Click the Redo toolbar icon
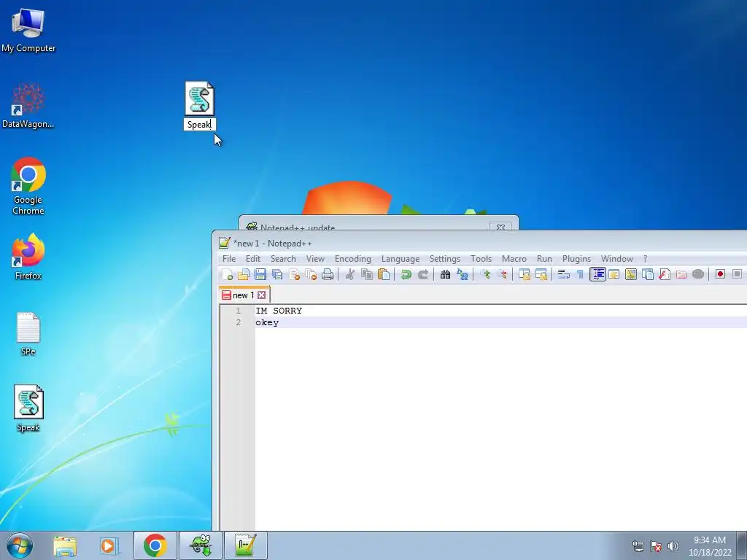Viewport: 747px width, 560px height. pos(422,274)
